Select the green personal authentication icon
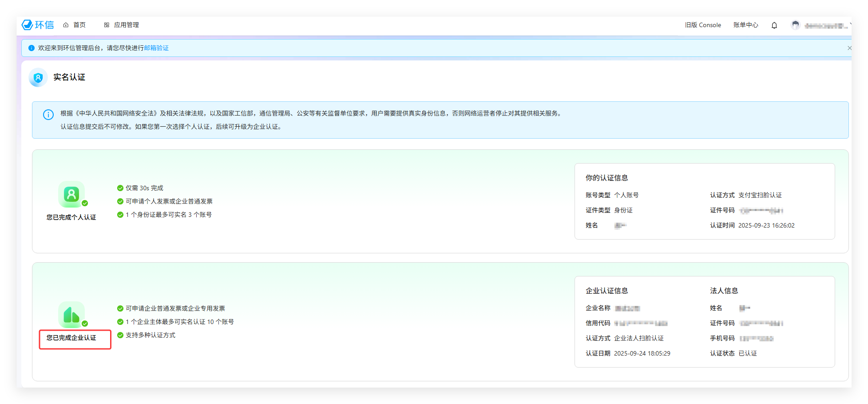This screenshot has height=404, width=868. point(71,194)
